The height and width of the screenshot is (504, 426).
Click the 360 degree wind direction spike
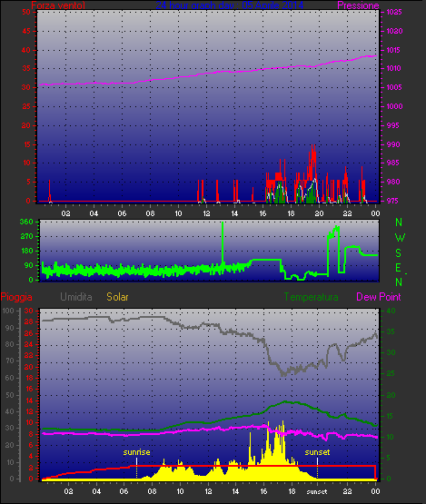(223, 242)
